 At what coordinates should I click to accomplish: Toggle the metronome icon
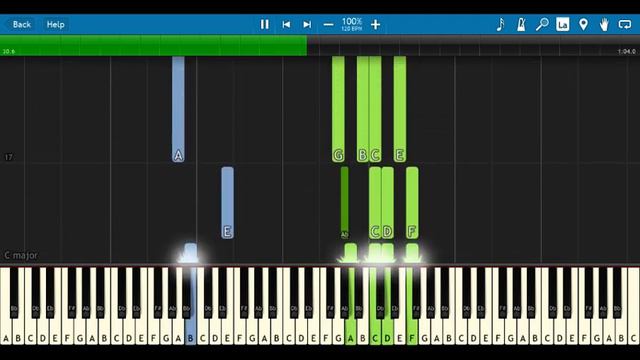[x=521, y=24]
